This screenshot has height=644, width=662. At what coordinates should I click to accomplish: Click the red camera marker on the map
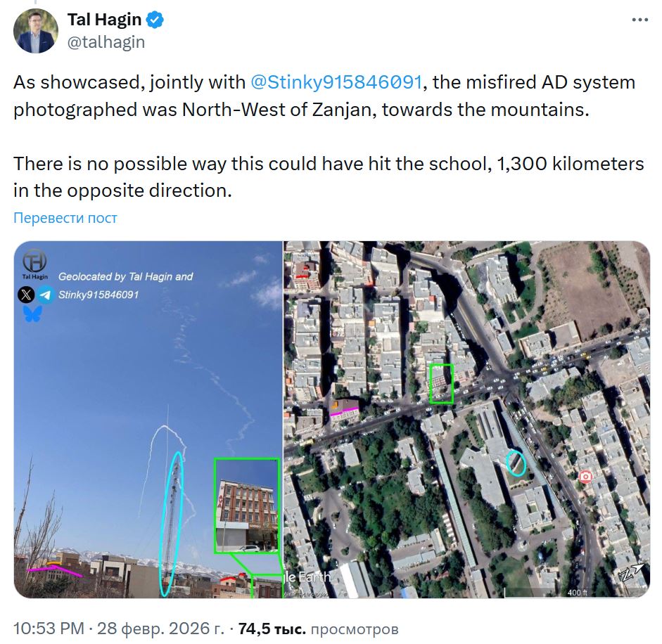[x=585, y=477]
